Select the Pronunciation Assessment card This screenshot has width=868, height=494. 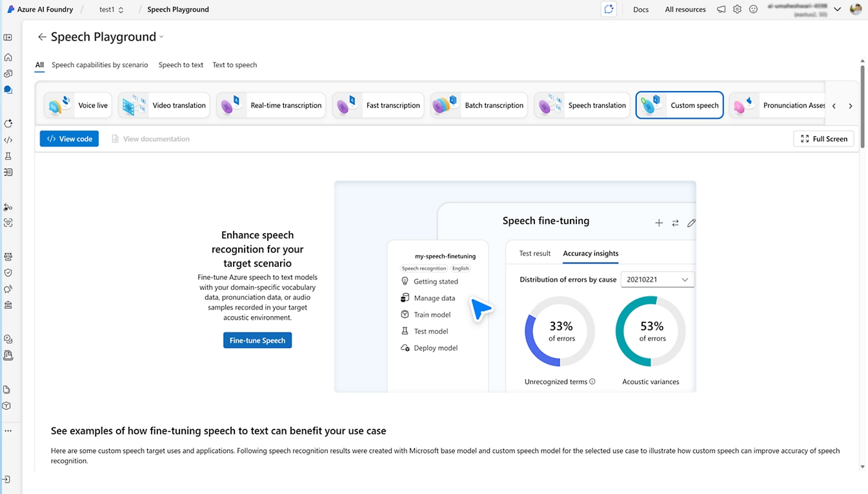pyautogui.click(x=778, y=105)
